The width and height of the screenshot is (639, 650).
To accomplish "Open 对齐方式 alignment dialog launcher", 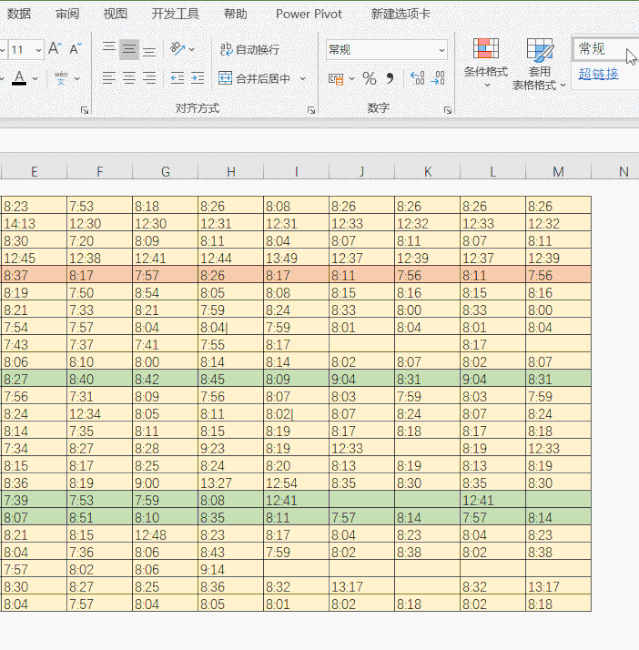I will [311, 109].
